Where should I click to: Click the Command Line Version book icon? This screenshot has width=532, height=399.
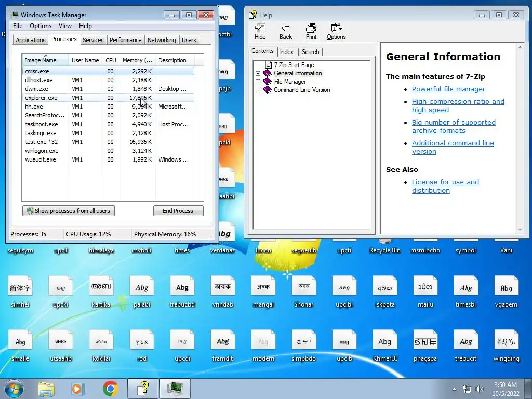click(268, 90)
